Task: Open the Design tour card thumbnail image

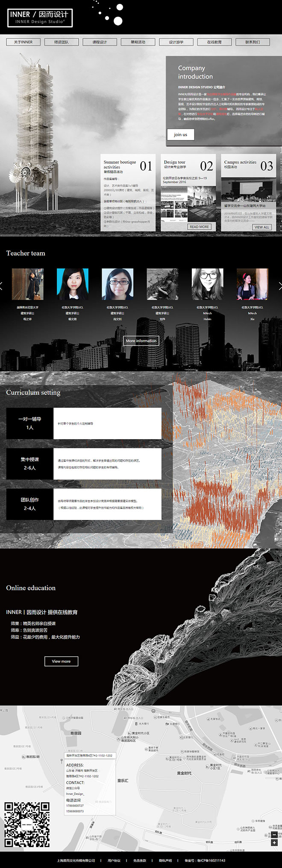Action: [x=188, y=203]
